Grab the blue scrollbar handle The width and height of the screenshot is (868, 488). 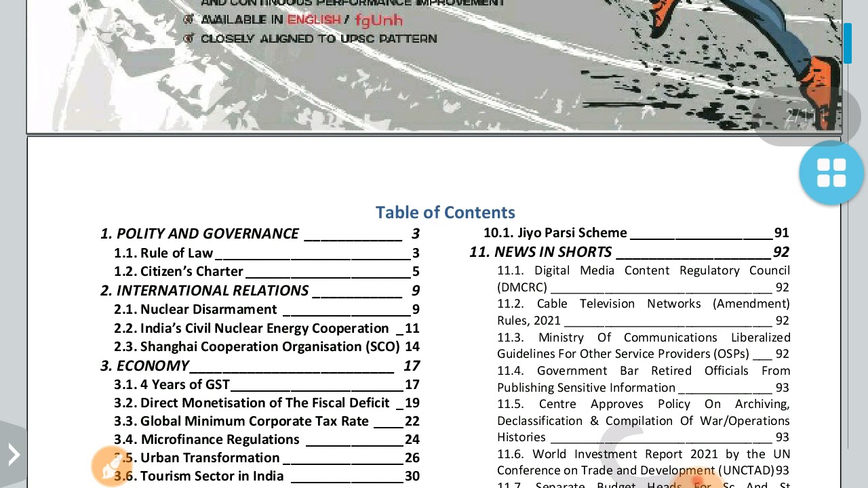click(x=848, y=43)
